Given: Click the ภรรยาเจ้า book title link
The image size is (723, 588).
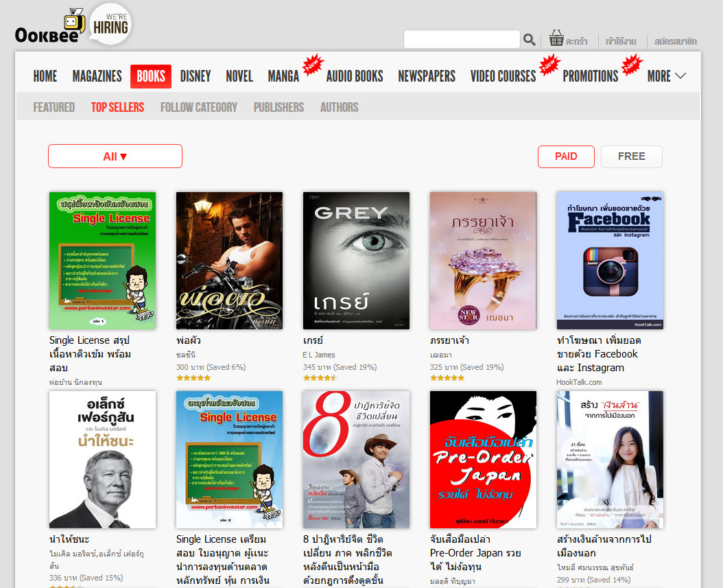Looking at the screenshot, I should click(x=449, y=341).
